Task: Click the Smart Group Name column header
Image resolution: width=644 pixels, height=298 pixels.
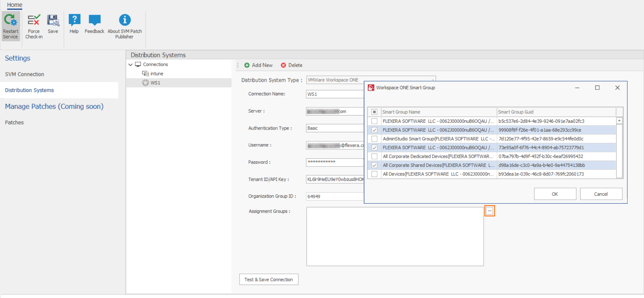Action: tap(439, 112)
